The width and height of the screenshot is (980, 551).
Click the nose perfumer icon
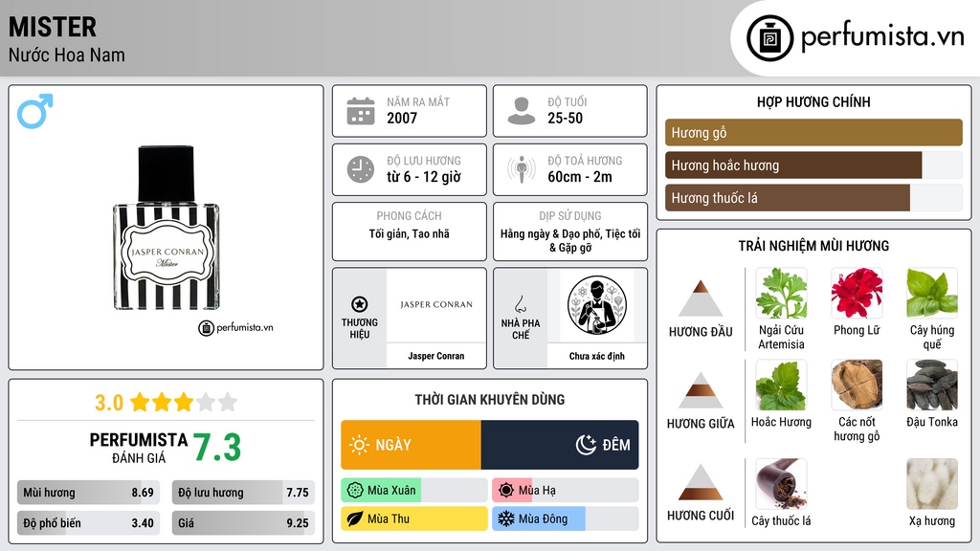tap(520, 304)
